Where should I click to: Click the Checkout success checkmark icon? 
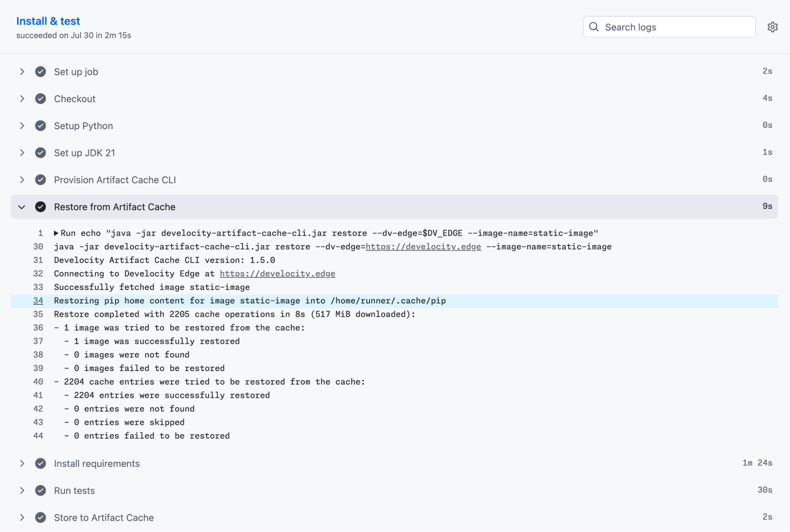pyautogui.click(x=40, y=98)
